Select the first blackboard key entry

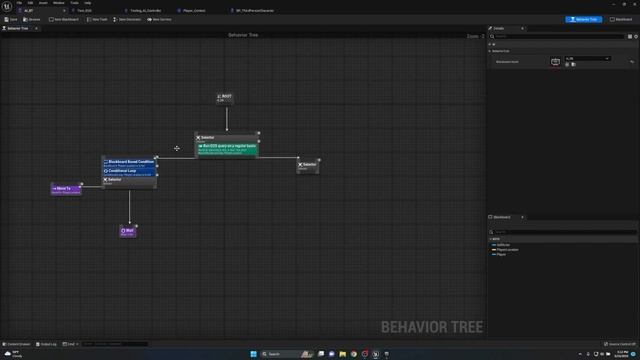(x=501, y=245)
